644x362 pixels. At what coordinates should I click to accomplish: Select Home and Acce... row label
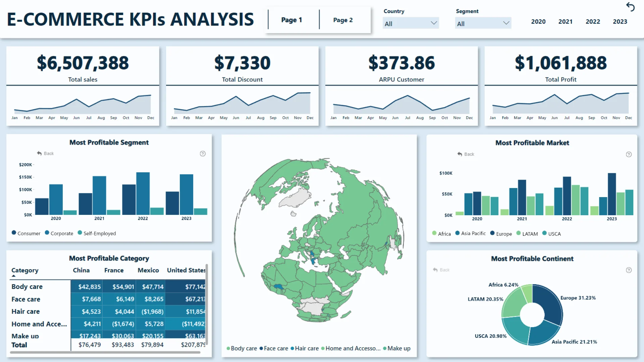(39, 324)
